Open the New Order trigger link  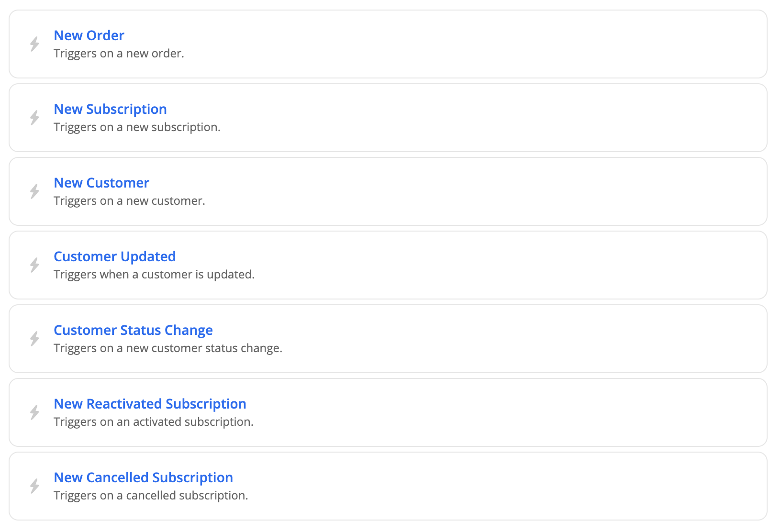tap(89, 35)
